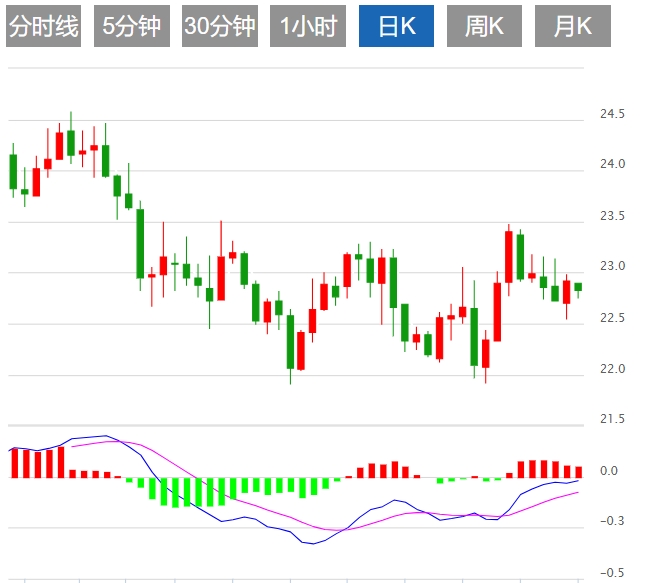
Task: Click the 21.5 price axis label
Action: click(612, 419)
